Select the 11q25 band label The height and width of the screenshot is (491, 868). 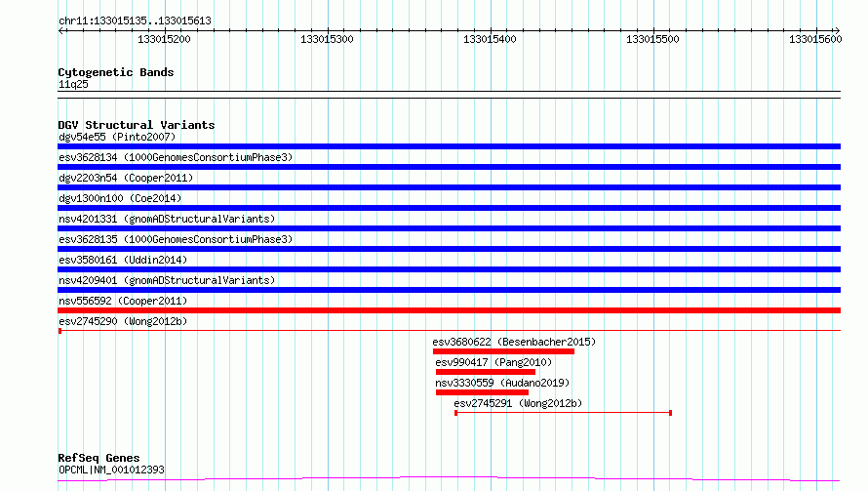pos(73,84)
